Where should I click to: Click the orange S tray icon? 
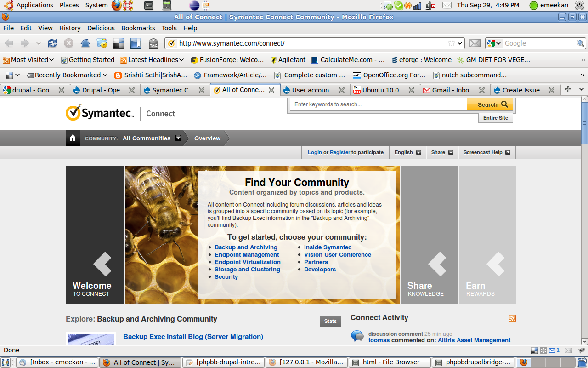[x=407, y=6]
